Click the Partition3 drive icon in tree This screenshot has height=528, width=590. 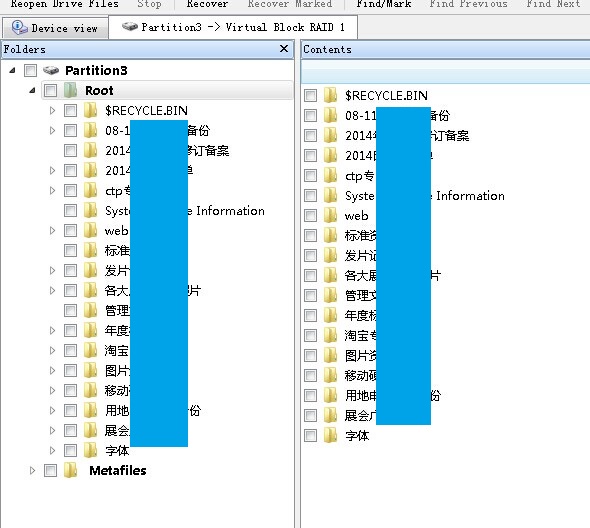pos(51,70)
